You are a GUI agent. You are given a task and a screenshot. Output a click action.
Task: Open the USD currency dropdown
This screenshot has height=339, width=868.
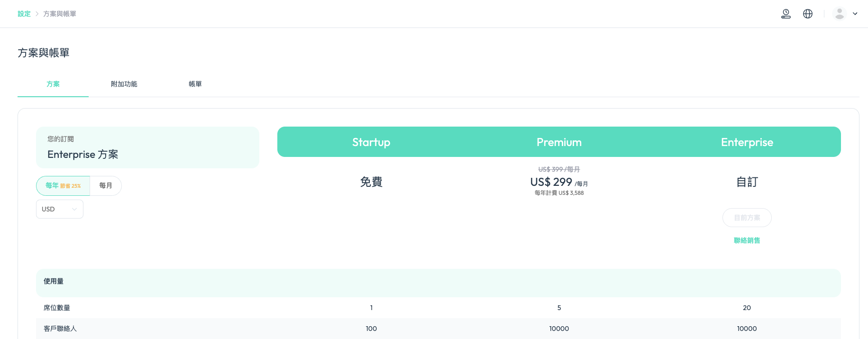pyautogui.click(x=60, y=209)
